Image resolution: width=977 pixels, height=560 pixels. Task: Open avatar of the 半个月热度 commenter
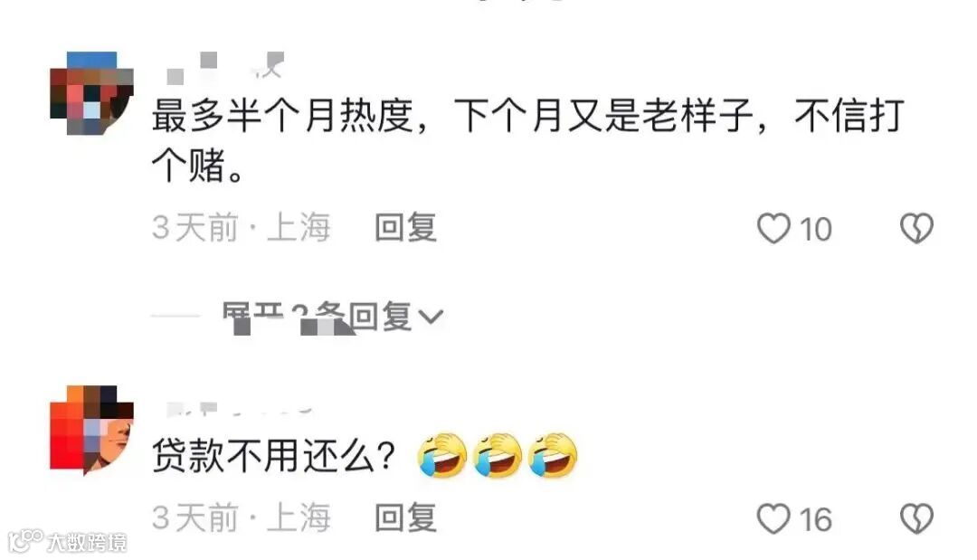coord(91,93)
